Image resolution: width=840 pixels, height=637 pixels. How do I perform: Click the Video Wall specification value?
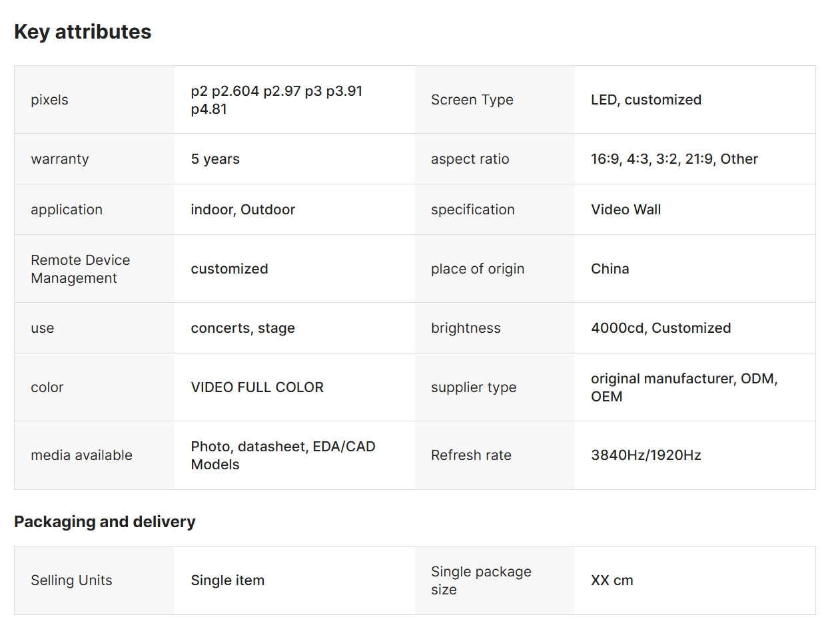point(626,210)
